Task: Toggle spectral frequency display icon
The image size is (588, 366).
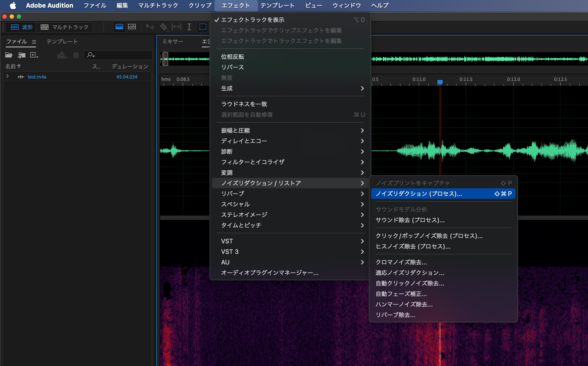Action: [x=119, y=27]
